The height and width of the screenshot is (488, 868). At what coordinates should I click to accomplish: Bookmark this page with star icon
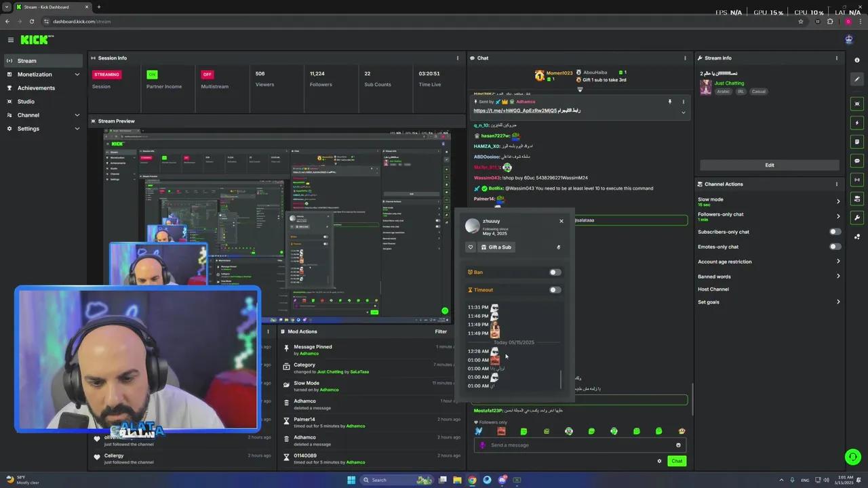click(x=801, y=22)
